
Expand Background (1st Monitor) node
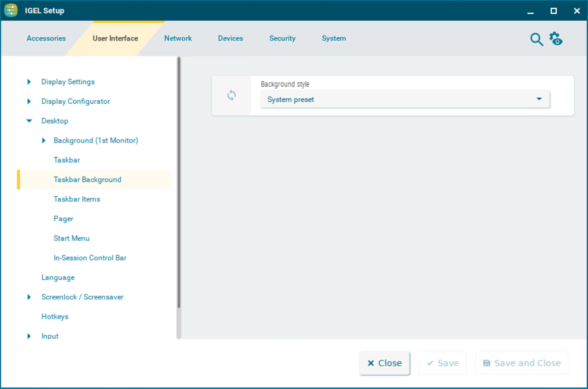pos(44,140)
